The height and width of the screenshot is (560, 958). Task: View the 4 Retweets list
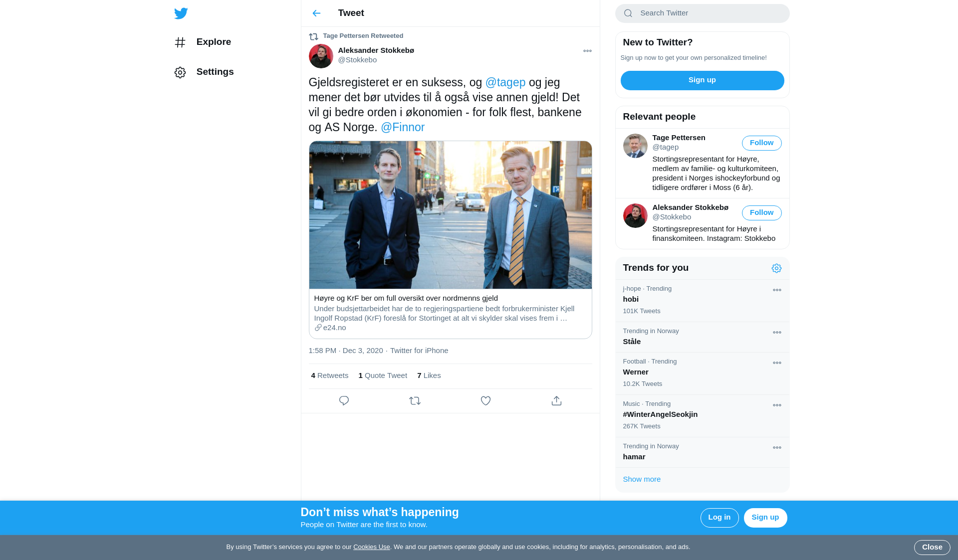coord(329,375)
